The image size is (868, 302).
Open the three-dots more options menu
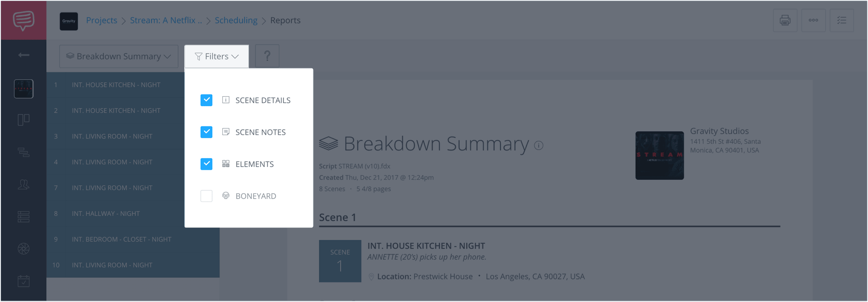tap(813, 20)
